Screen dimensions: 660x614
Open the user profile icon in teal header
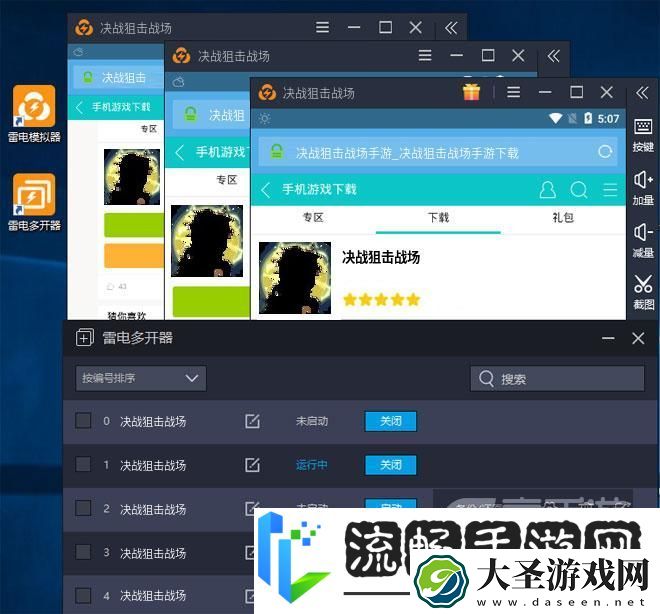(x=547, y=190)
